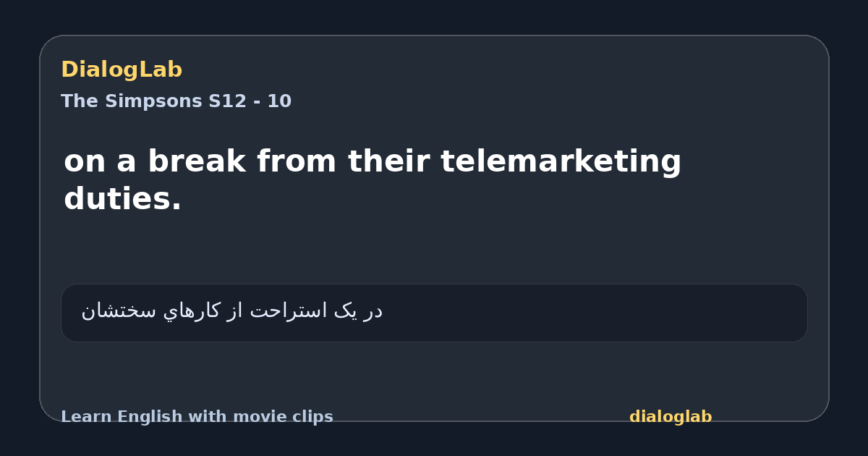Screen dimensions: 868x456
Task: Select the word "duties." in subtitle
Action: [x=123, y=198]
